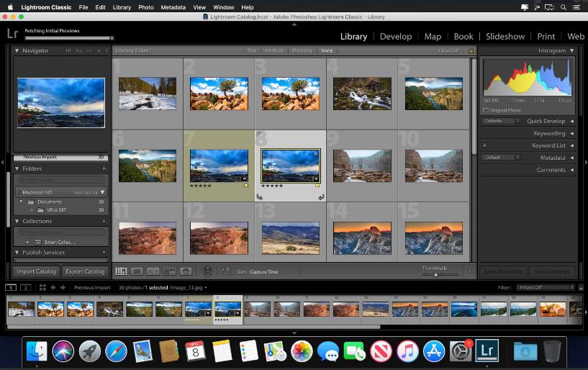Screen dimensions: 588x370
Task: Expand the Keywording panel
Action: pyautogui.click(x=572, y=133)
